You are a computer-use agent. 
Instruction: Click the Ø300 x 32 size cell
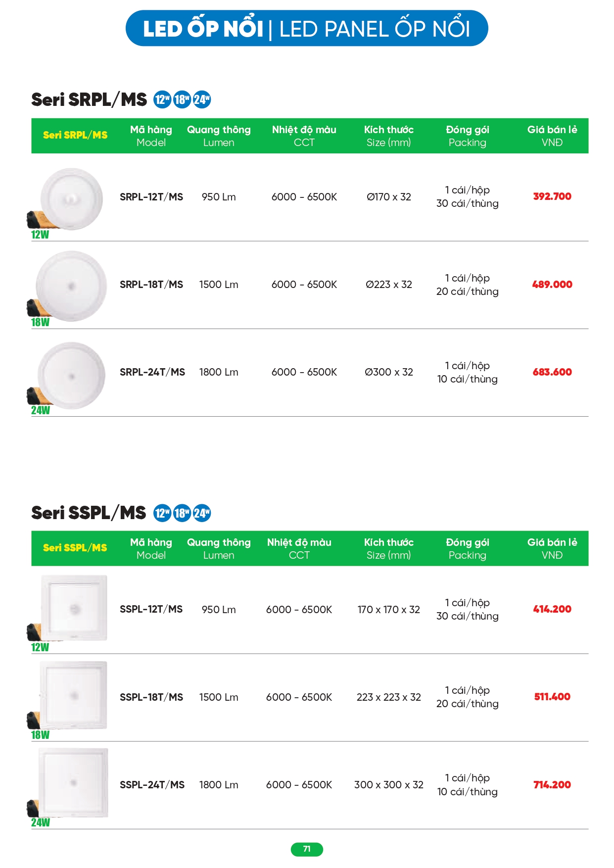(389, 372)
